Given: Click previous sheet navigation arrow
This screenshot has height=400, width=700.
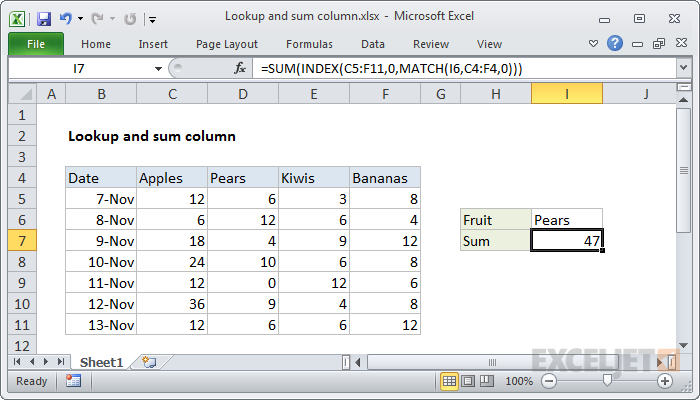Looking at the screenshot, I should click(32, 362).
